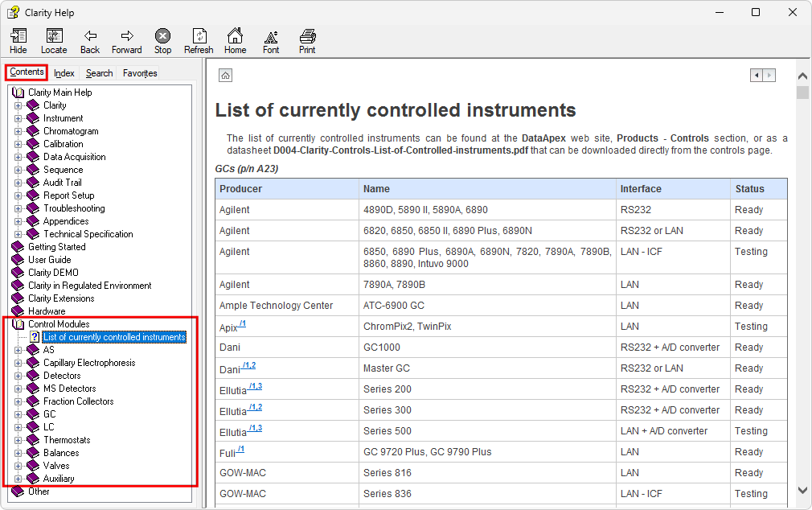
Task: Open Ellutia Series 500 footnote link
Action: point(255,428)
